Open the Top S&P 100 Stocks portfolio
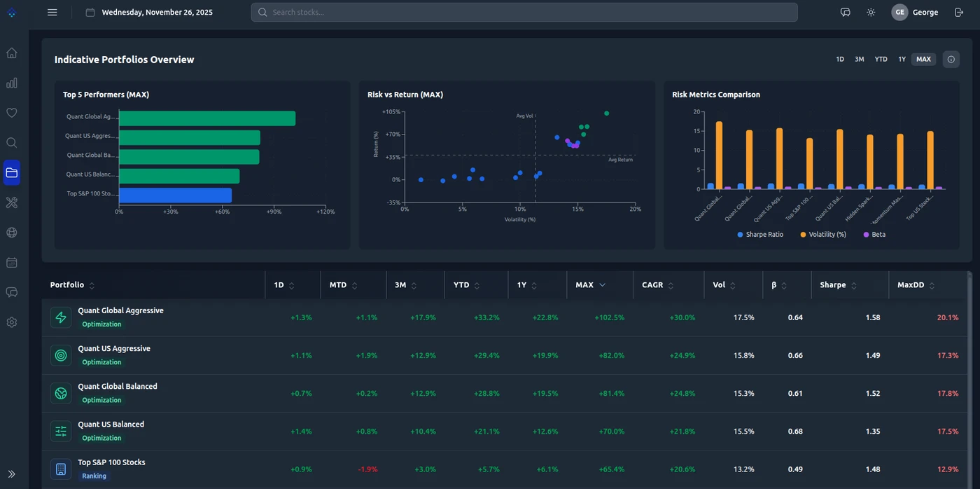The image size is (980, 489). coord(111,462)
